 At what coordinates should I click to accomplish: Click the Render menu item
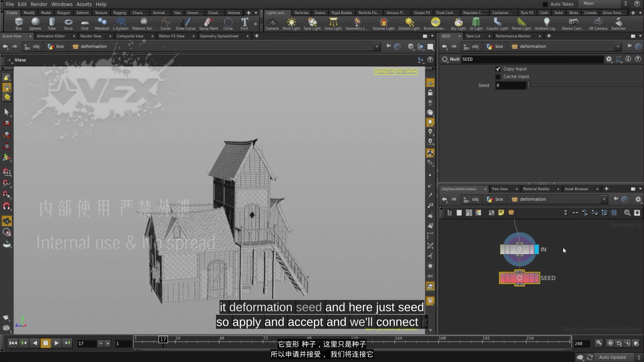click(x=39, y=4)
